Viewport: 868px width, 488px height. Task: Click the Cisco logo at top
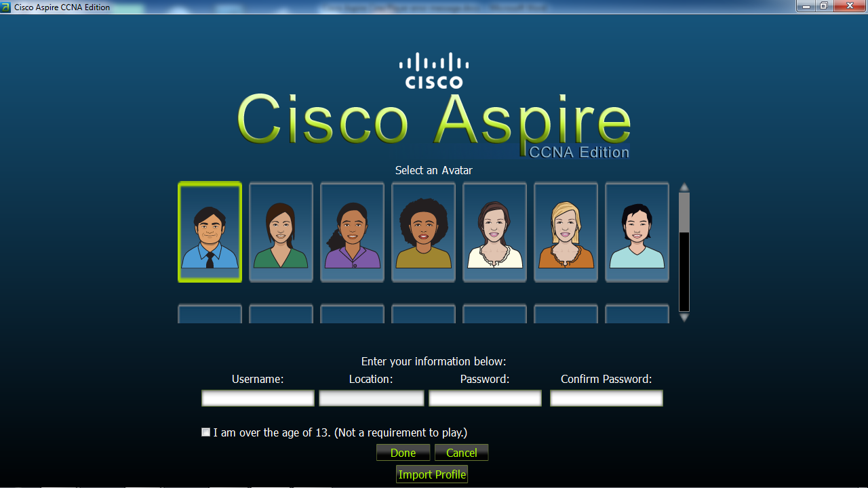tap(434, 71)
